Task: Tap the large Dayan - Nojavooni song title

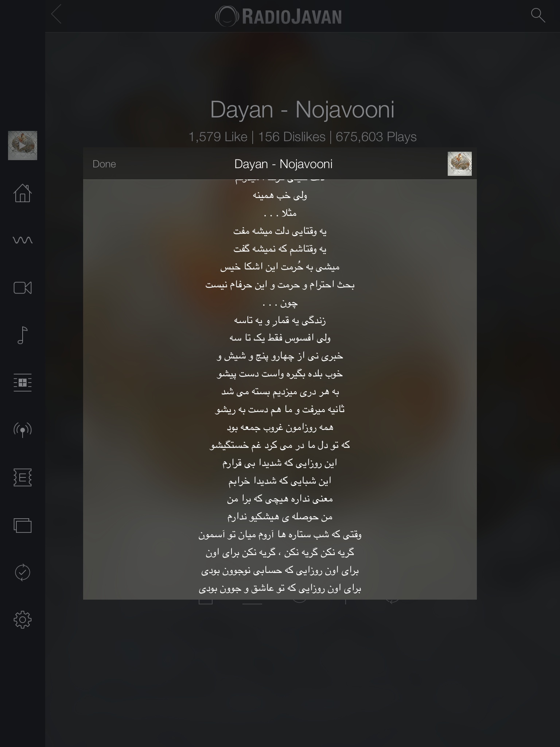Action: [x=302, y=109]
